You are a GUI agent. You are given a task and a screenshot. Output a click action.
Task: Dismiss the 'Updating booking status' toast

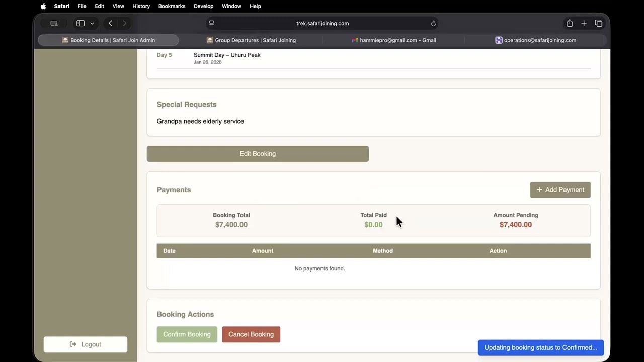pyautogui.click(x=541, y=347)
